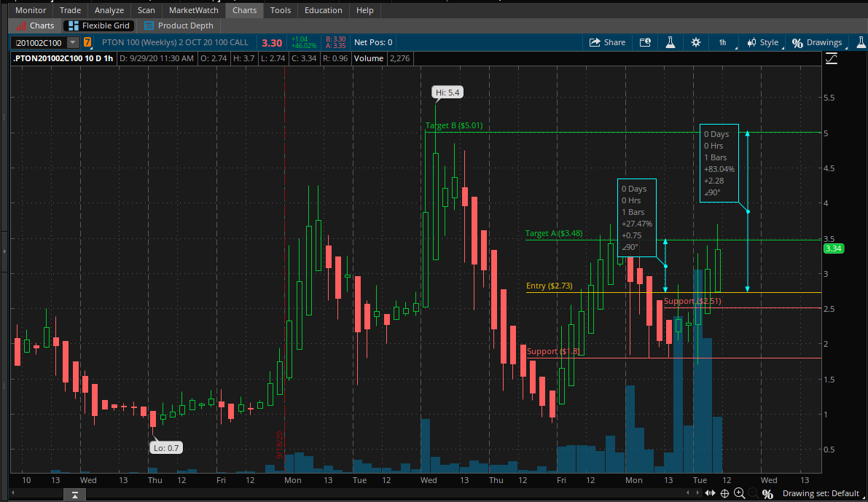Select the Charts main tab
The image size is (868, 502).
[244, 10]
